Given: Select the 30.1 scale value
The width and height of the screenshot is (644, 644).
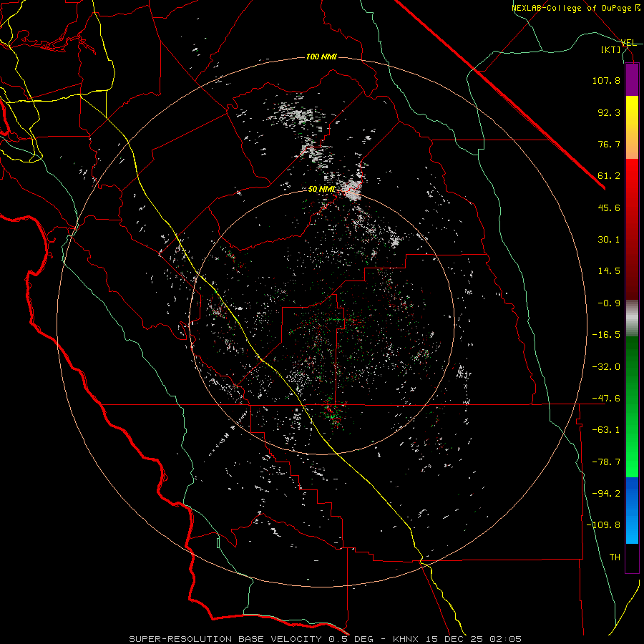Looking at the screenshot, I should pos(609,240).
